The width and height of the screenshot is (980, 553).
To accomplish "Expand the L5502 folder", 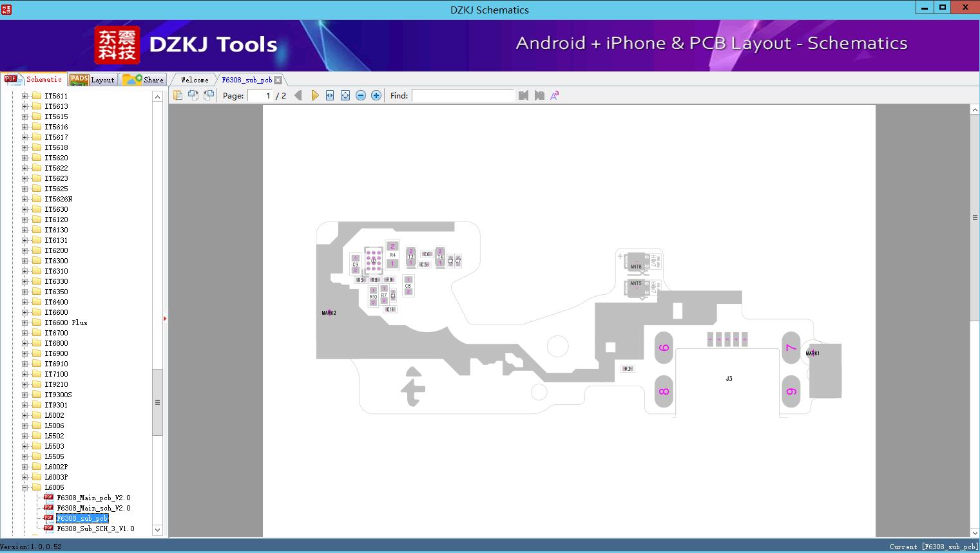I will click(x=24, y=436).
